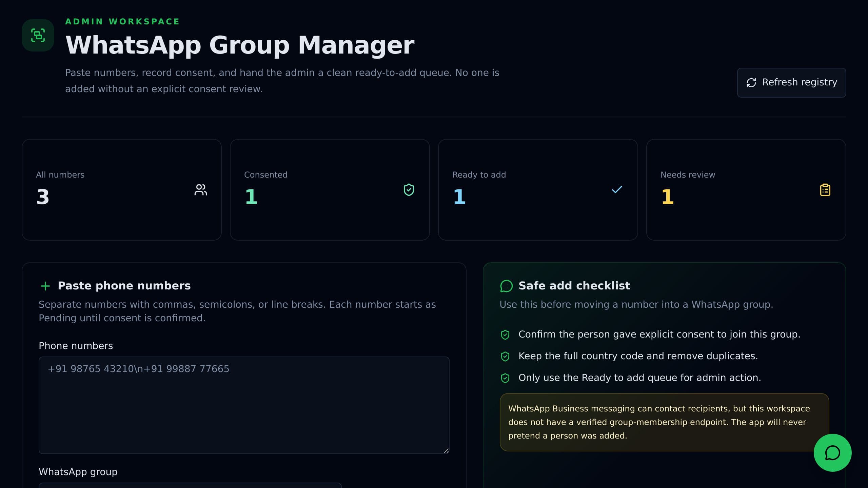Image resolution: width=868 pixels, height=488 pixels.
Task: Click the Consented count value
Action: pos(251,197)
